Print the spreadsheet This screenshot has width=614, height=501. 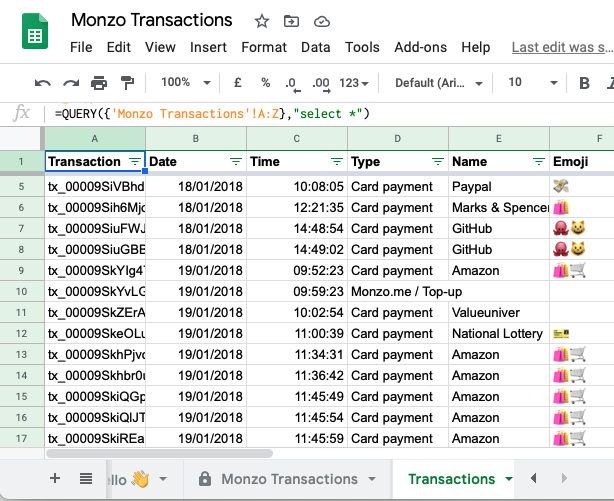(x=99, y=83)
